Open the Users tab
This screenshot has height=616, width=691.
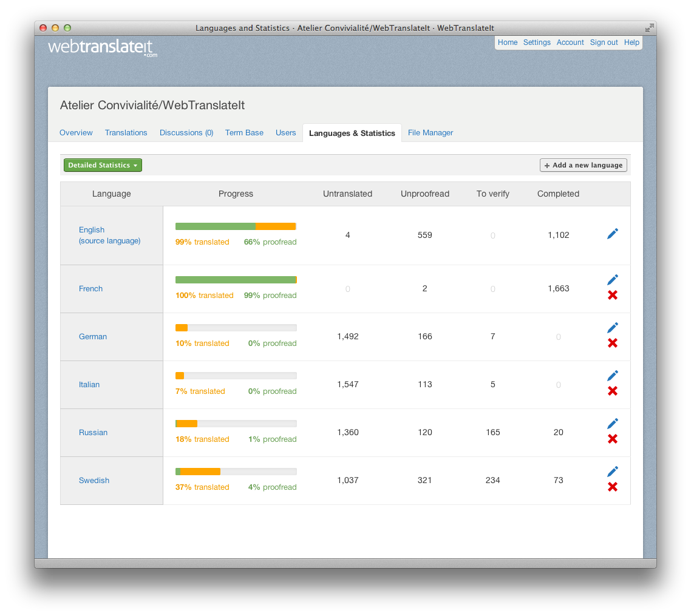coord(285,132)
